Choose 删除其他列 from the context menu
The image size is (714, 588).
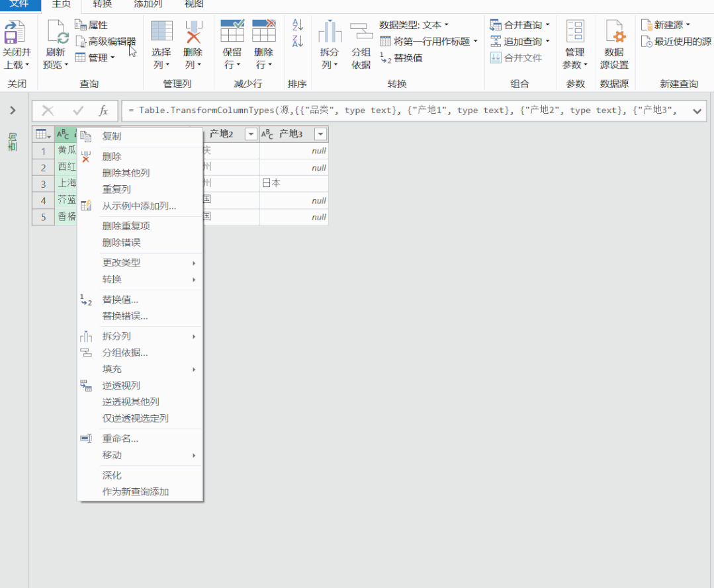click(140, 173)
